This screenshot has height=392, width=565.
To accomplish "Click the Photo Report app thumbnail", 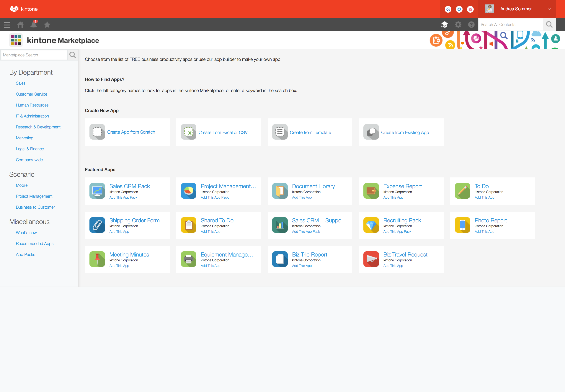I will (462, 225).
